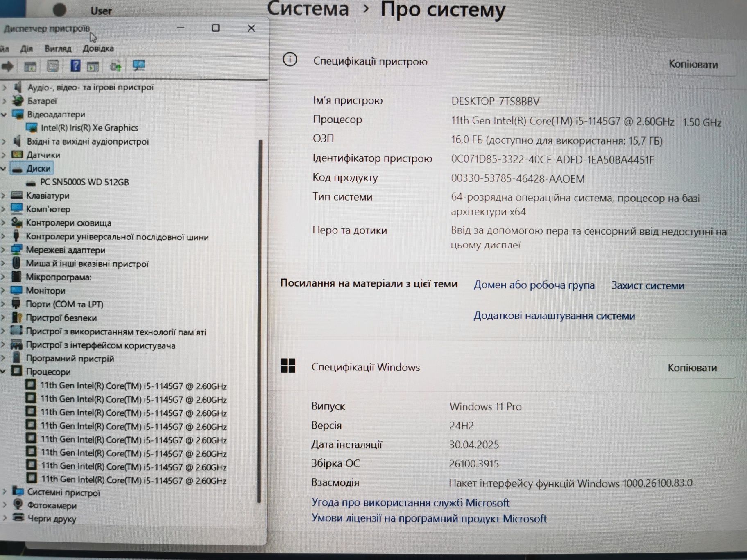Click the Аудіо-, відео- та ігрові пристрої speaker icon
Viewport: 747px width, 560px height.
tap(17, 87)
